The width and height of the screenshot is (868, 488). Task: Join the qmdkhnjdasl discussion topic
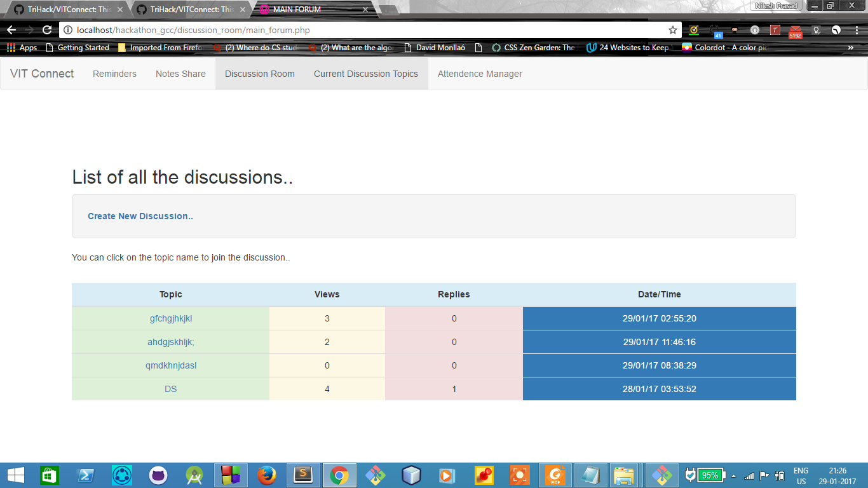(171, 365)
